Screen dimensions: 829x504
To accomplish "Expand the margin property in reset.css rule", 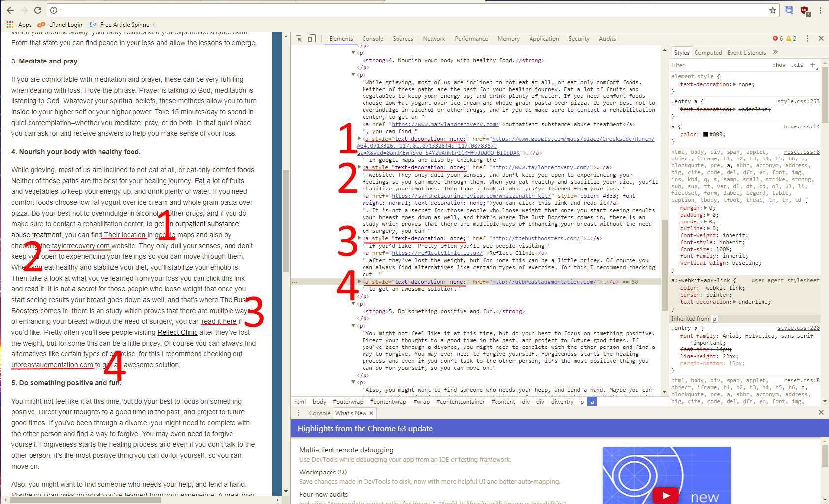I will [707, 208].
